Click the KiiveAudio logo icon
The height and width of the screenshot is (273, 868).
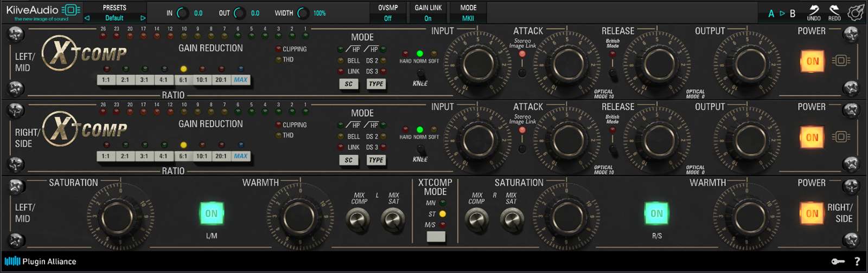point(71,10)
